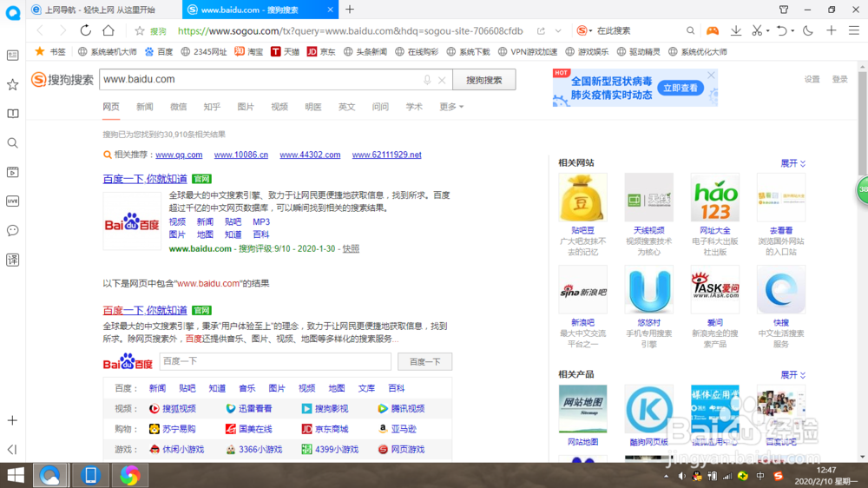
Task: Switch to the 上网导航 browser tab
Action: coord(104,10)
